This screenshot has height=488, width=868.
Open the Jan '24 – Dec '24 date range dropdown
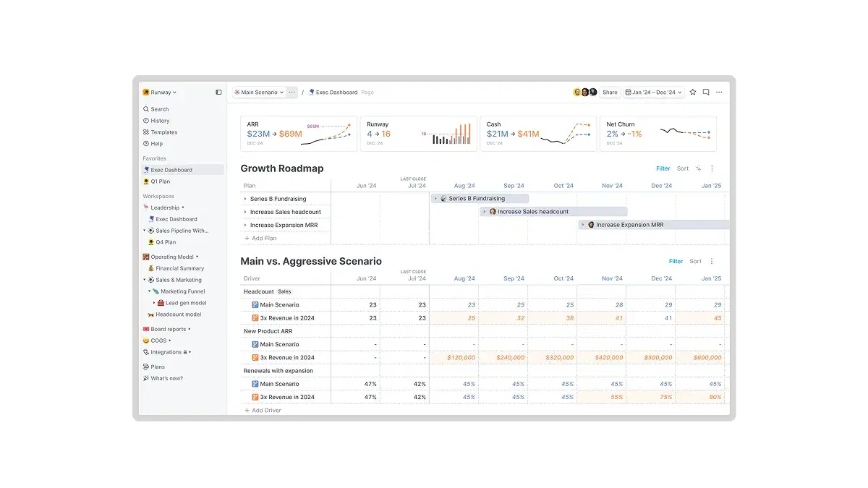[x=654, y=93]
